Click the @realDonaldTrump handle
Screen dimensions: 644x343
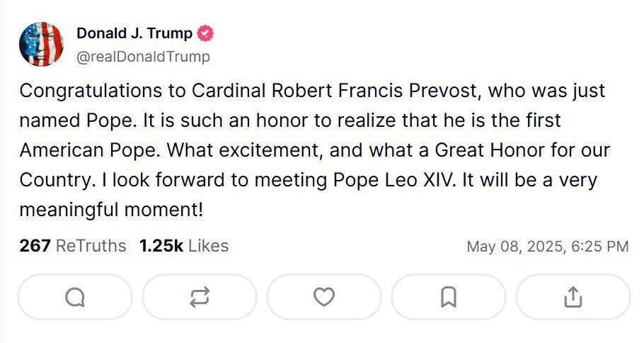tap(143, 57)
